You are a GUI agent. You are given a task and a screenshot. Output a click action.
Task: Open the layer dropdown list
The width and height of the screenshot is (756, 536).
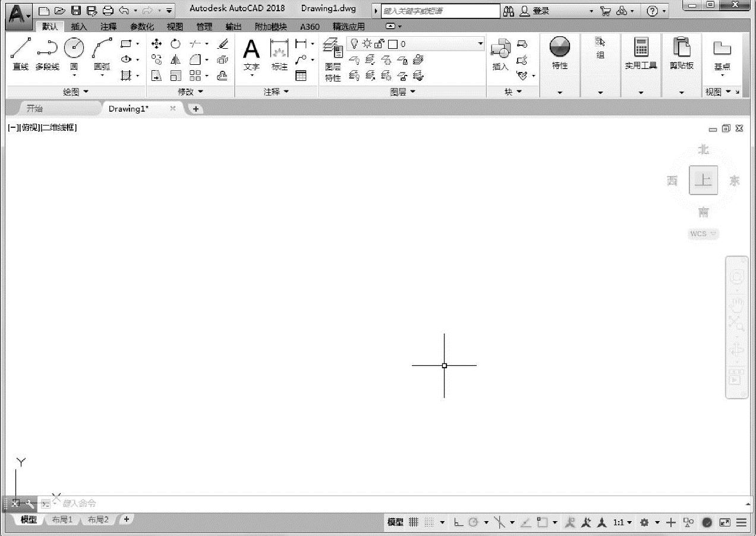(x=480, y=44)
